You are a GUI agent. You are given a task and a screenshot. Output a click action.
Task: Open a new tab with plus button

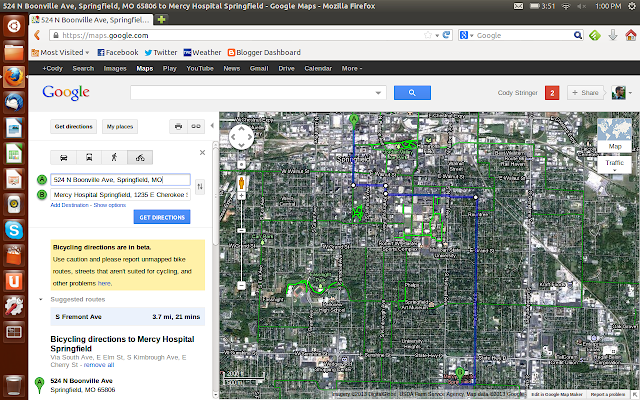point(161,20)
